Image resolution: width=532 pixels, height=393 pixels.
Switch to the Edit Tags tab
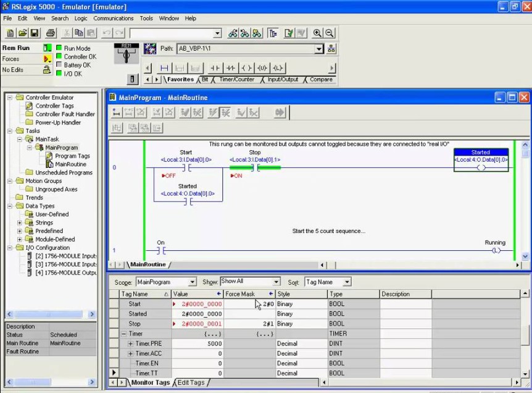(191, 382)
